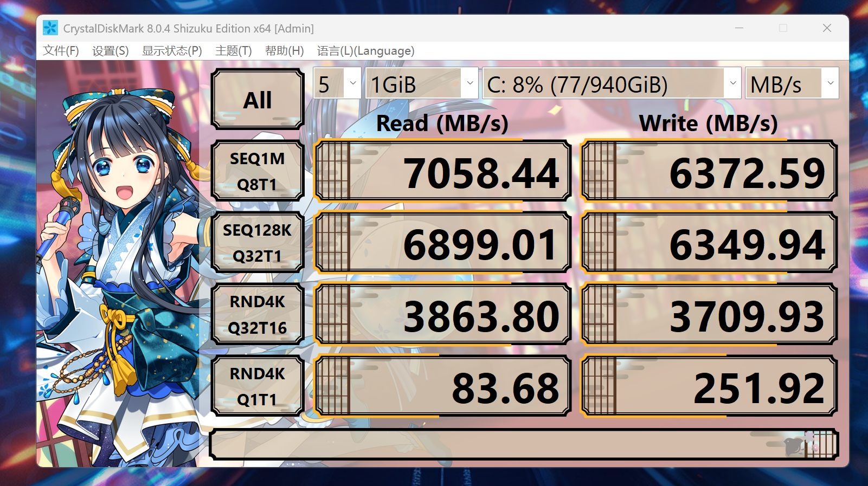868x486 pixels.
Task: Expand the 1GiB test size dropdown
Action: [x=422, y=83]
